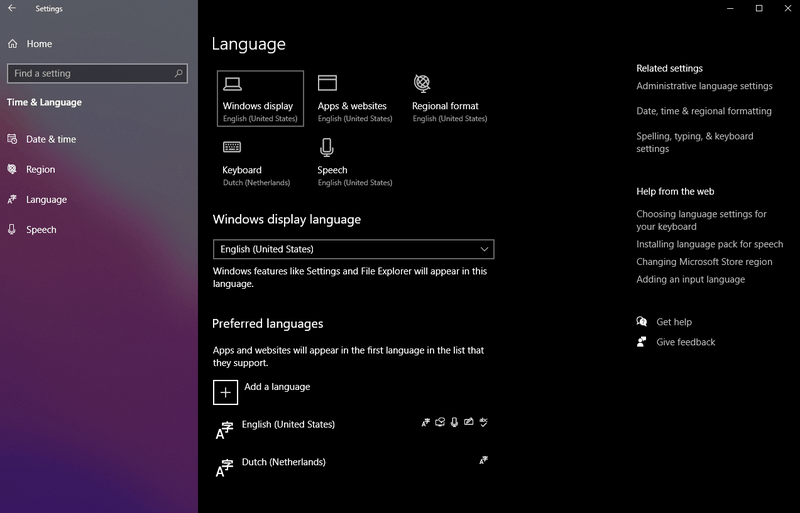
Task: Click the Get help link
Action: 674,322
